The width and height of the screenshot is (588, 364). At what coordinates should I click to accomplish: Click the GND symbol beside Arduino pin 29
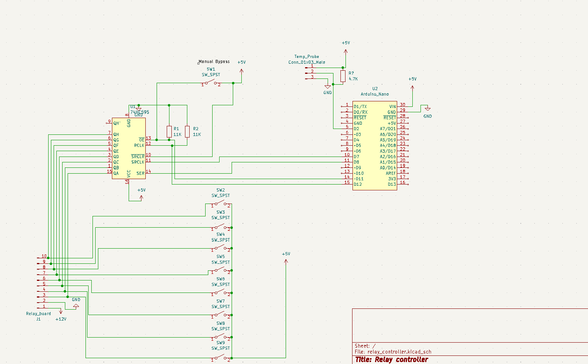pos(427,109)
